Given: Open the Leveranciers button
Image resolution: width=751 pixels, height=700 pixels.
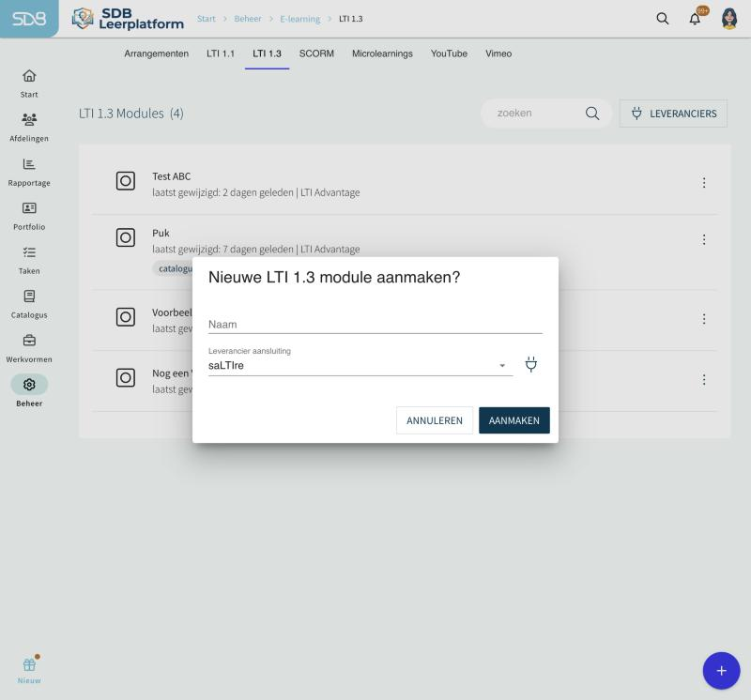Looking at the screenshot, I should tap(673, 114).
